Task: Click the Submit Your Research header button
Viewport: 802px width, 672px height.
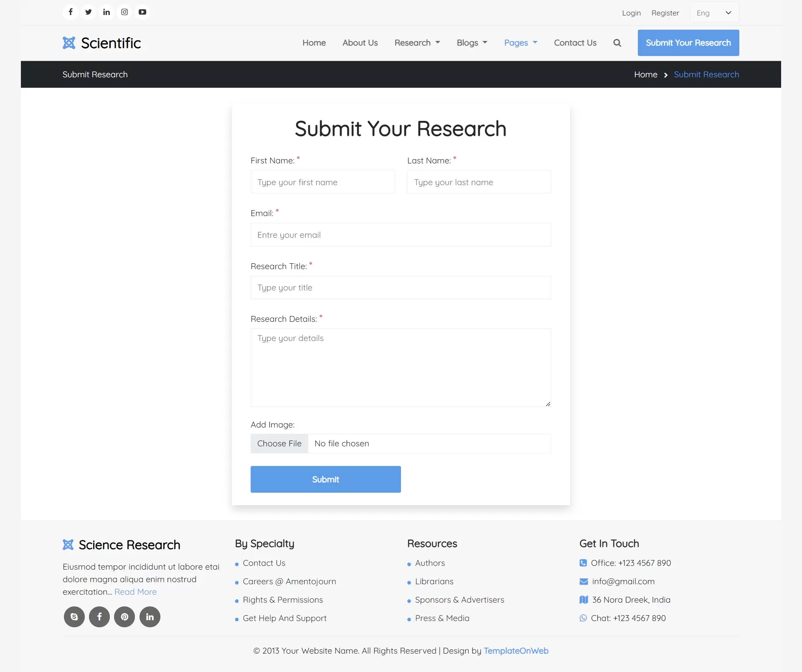Action: [x=688, y=43]
